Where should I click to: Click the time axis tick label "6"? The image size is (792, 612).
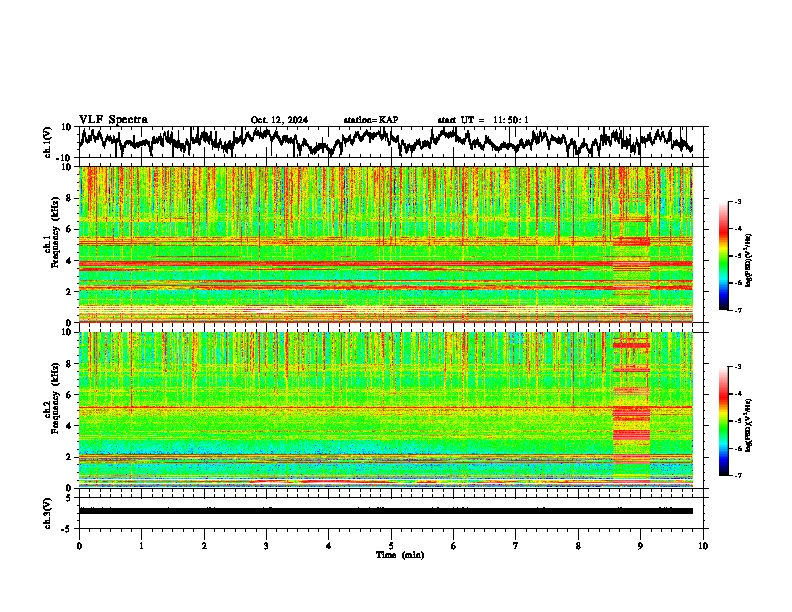pos(453,546)
